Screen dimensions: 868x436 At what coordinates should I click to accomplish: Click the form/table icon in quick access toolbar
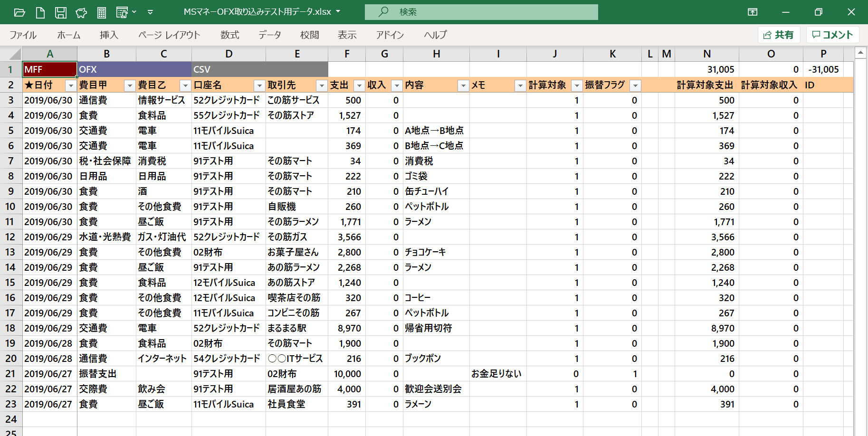(x=122, y=12)
